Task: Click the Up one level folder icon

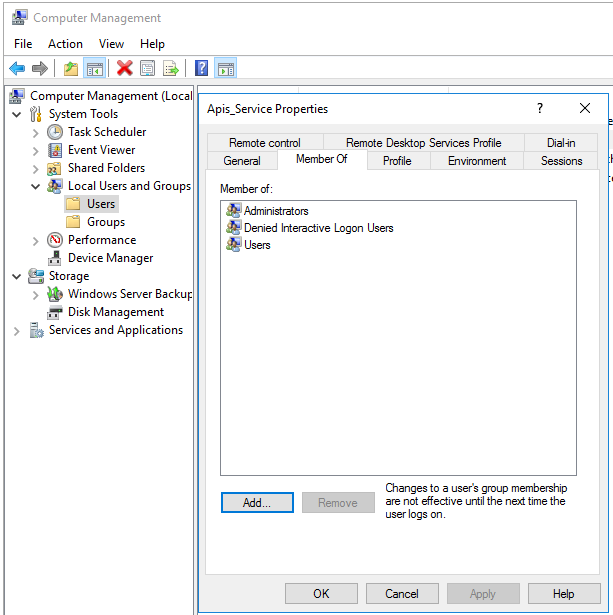Action: (x=70, y=68)
